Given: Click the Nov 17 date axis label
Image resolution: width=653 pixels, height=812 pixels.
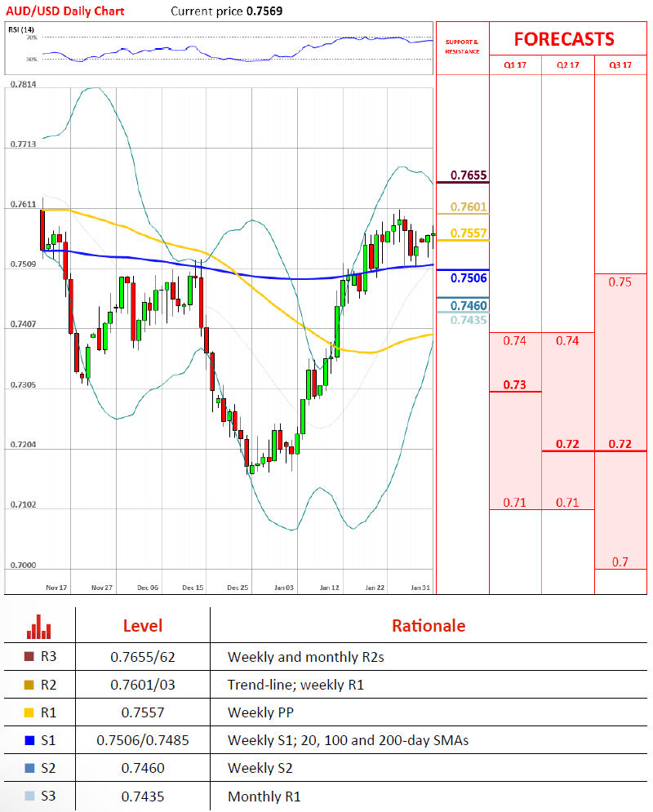Looking at the screenshot, I should click(x=56, y=588).
